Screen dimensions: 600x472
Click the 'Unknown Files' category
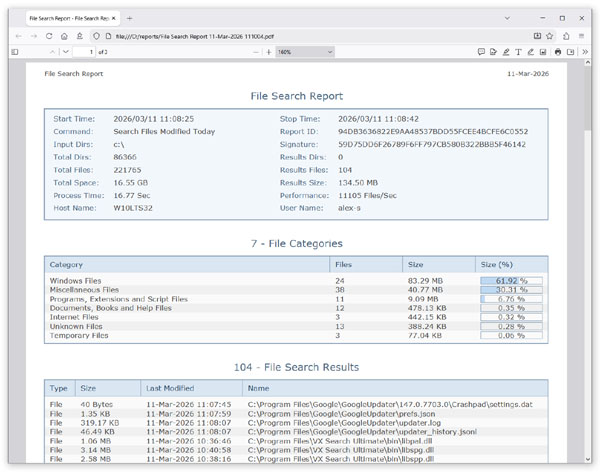click(76, 327)
